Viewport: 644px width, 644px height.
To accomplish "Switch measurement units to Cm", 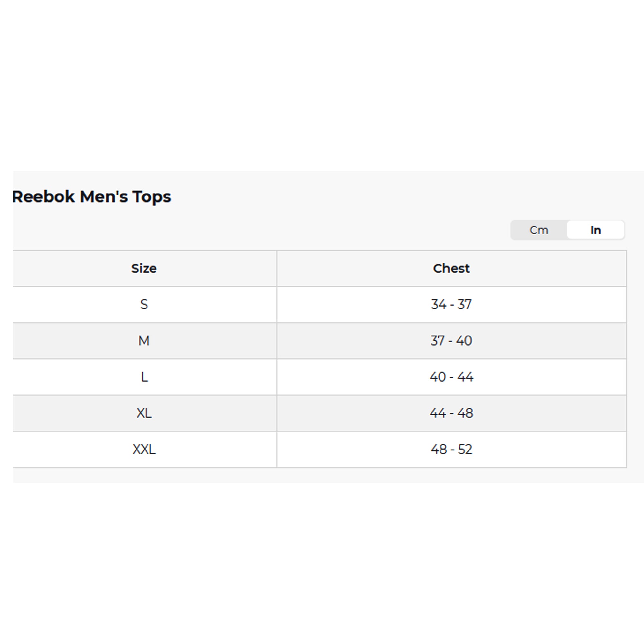I will pos(539,230).
